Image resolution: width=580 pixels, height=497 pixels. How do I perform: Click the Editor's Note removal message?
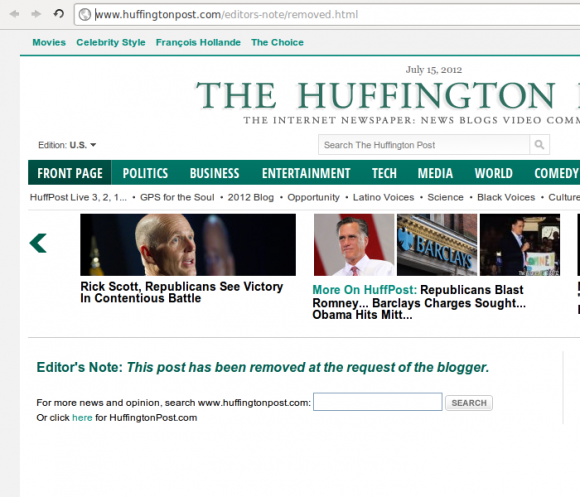point(263,368)
